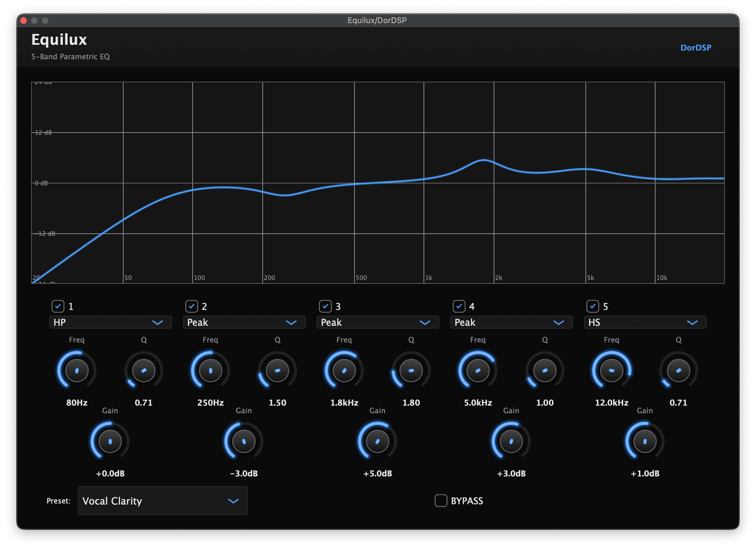Click the band 4 Gain knob at +3.0dB
This screenshot has width=756, height=549.
[511, 441]
